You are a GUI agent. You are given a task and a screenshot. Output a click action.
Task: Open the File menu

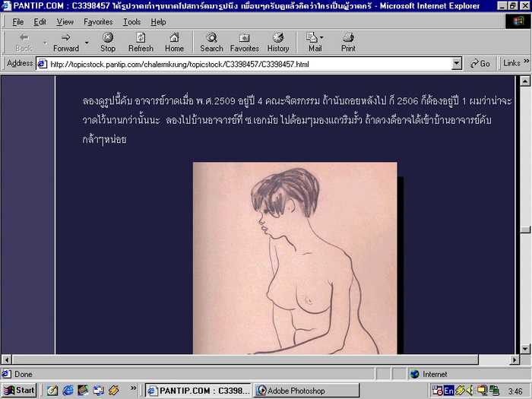[x=18, y=22]
